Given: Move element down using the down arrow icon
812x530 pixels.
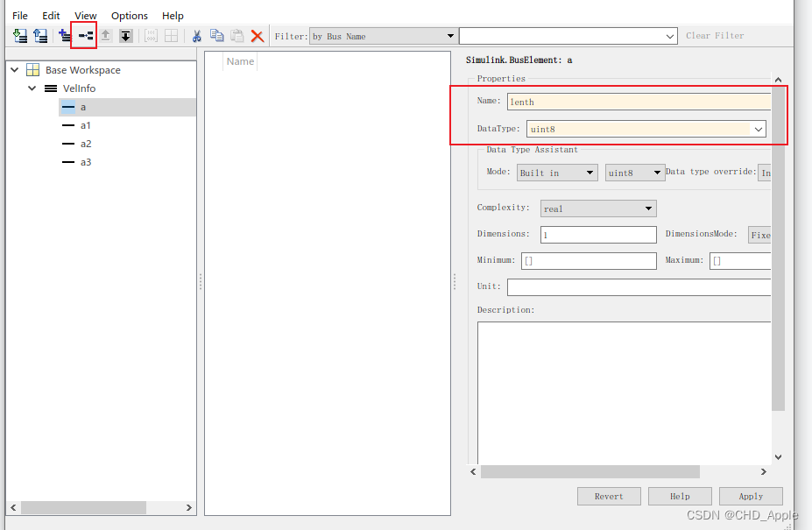Looking at the screenshot, I should coord(126,35).
